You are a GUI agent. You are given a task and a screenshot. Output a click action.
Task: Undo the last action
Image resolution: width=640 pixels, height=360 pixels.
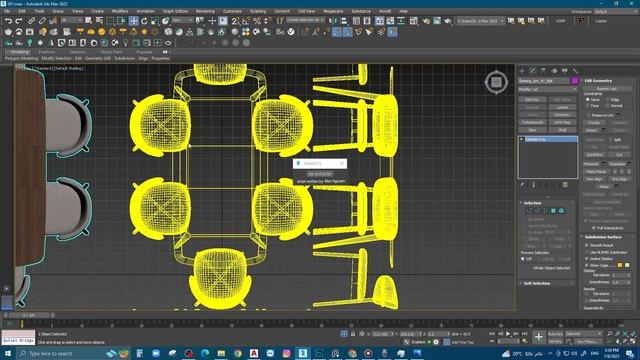[8, 21]
